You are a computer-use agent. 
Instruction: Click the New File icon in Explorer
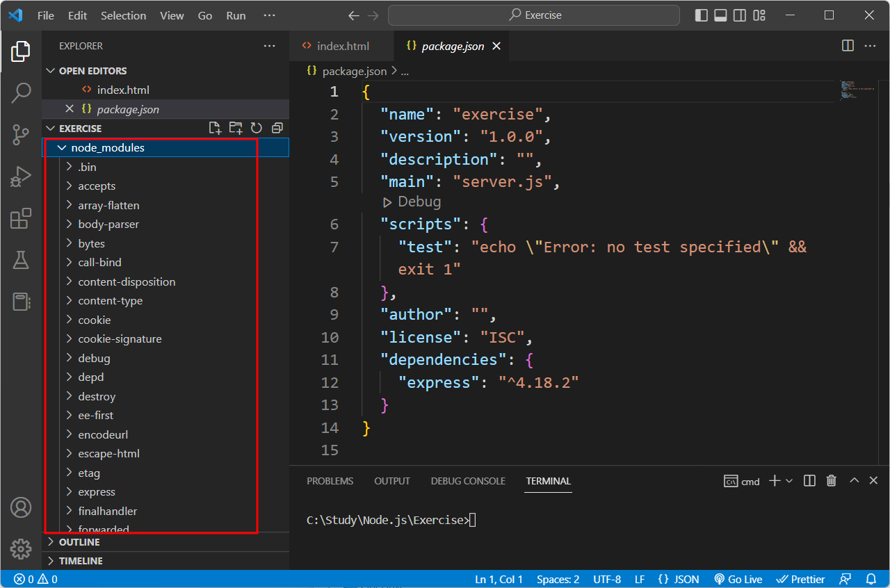click(216, 128)
